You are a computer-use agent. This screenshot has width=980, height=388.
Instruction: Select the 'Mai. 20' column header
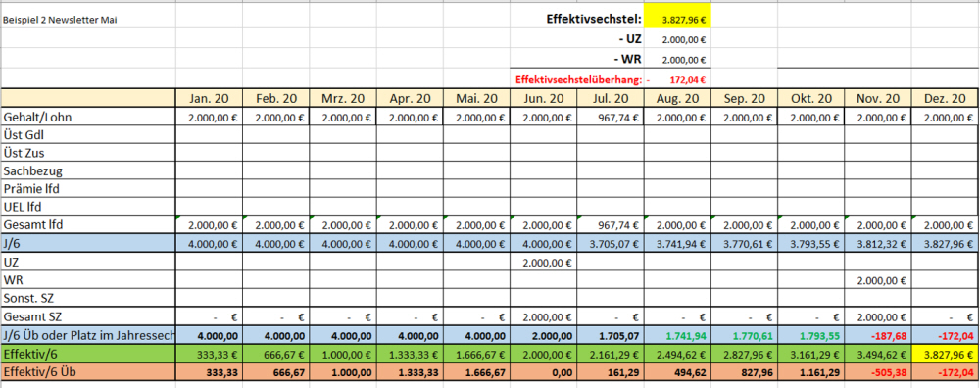tap(476, 98)
